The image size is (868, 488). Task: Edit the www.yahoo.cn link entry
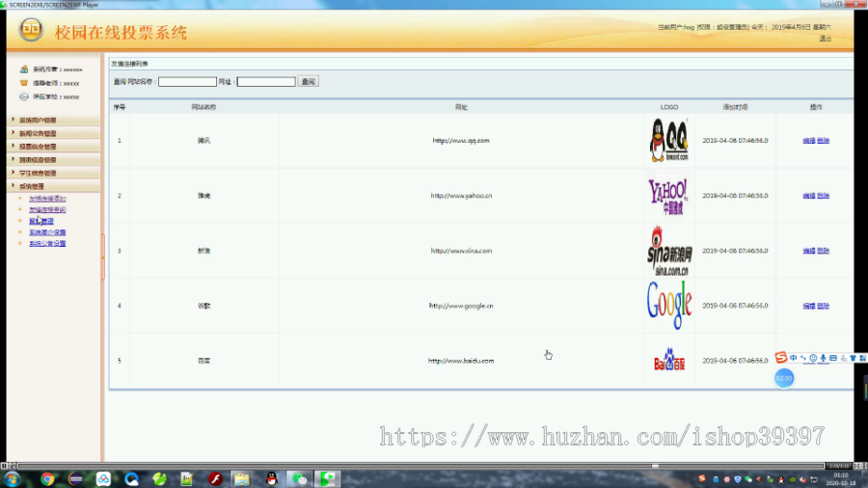coord(809,196)
